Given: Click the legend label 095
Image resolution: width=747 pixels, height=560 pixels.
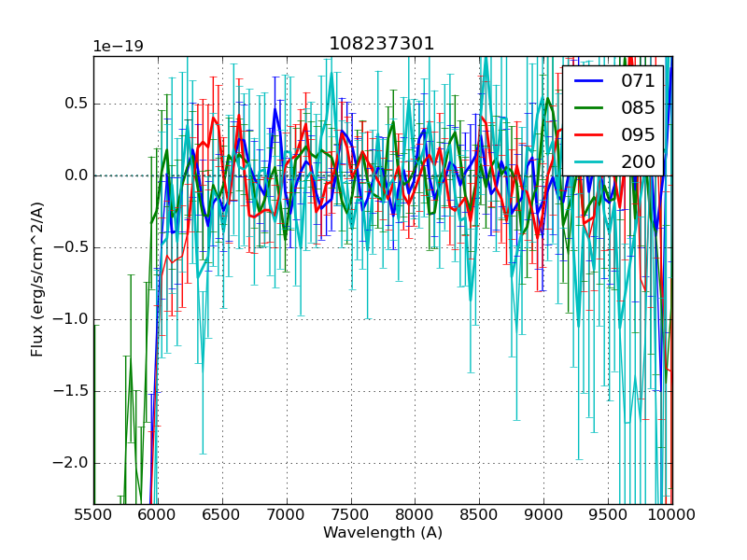Looking at the screenshot, I should 638,134.
